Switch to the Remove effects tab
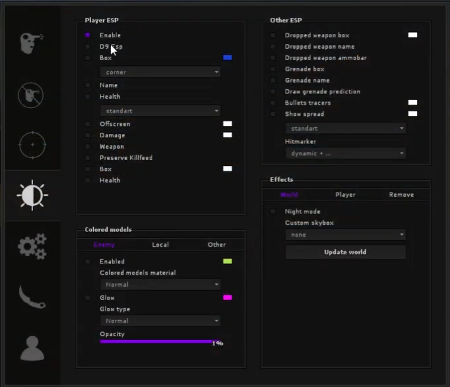 pyautogui.click(x=401, y=195)
